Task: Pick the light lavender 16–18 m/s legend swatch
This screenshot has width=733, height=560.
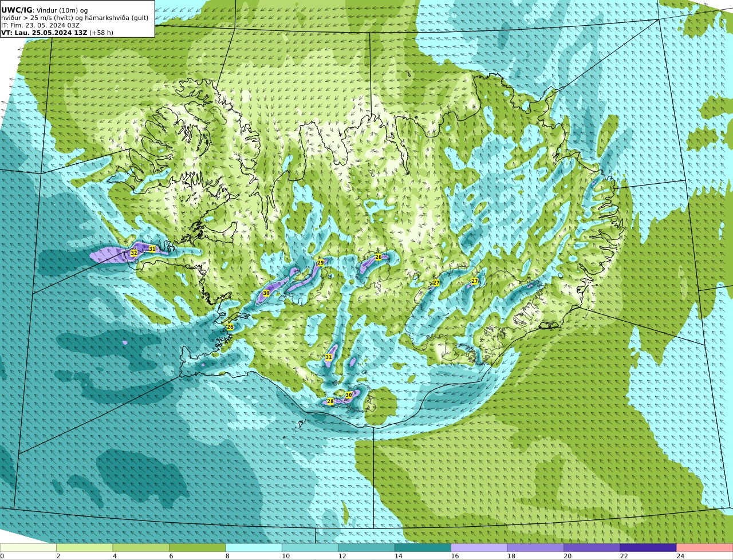Action: pos(479,548)
